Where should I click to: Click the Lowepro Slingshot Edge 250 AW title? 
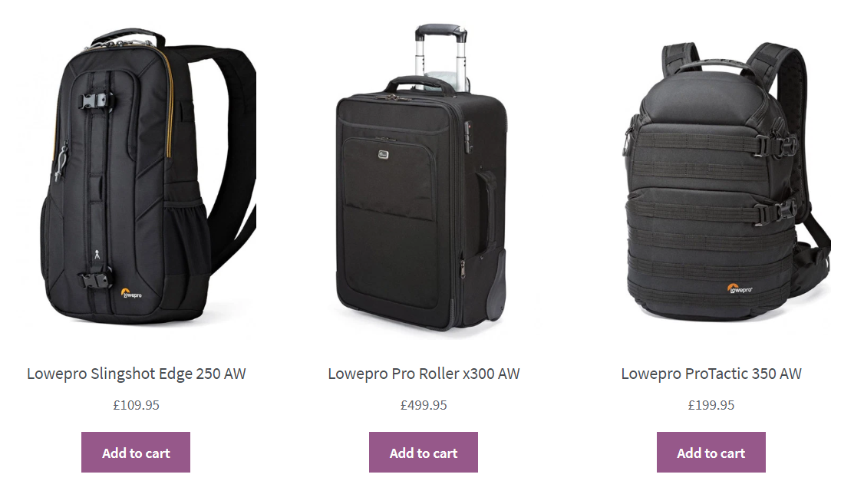click(136, 374)
